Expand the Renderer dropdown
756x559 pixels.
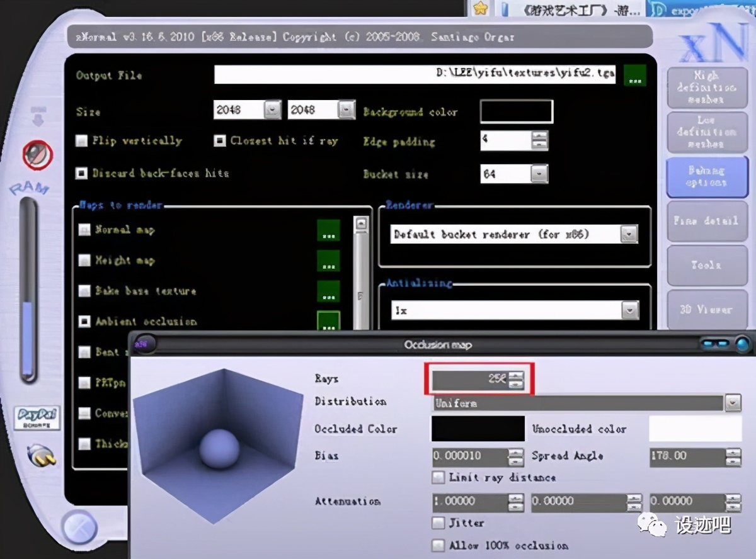[629, 234]
